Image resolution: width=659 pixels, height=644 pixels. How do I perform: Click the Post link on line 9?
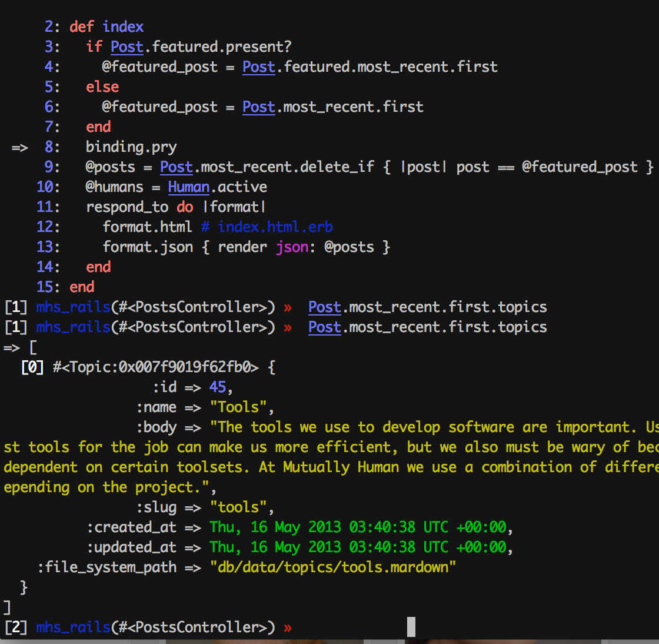click(177, 167)
